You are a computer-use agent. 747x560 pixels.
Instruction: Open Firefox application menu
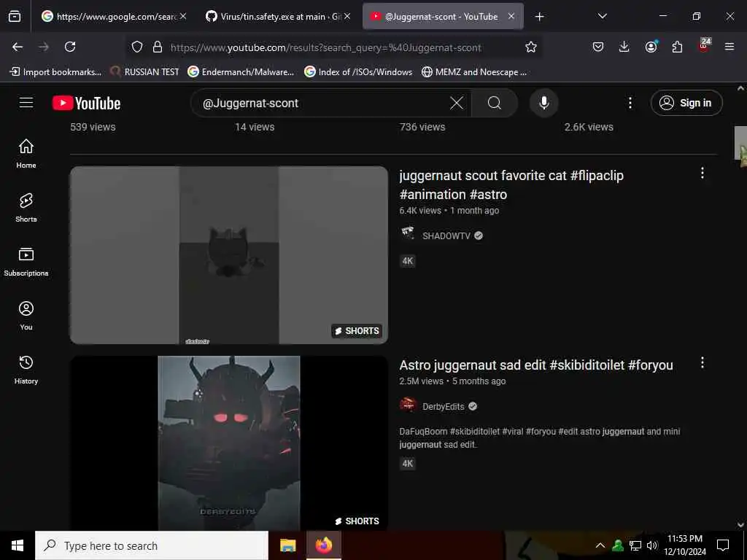tap(729, 47)
